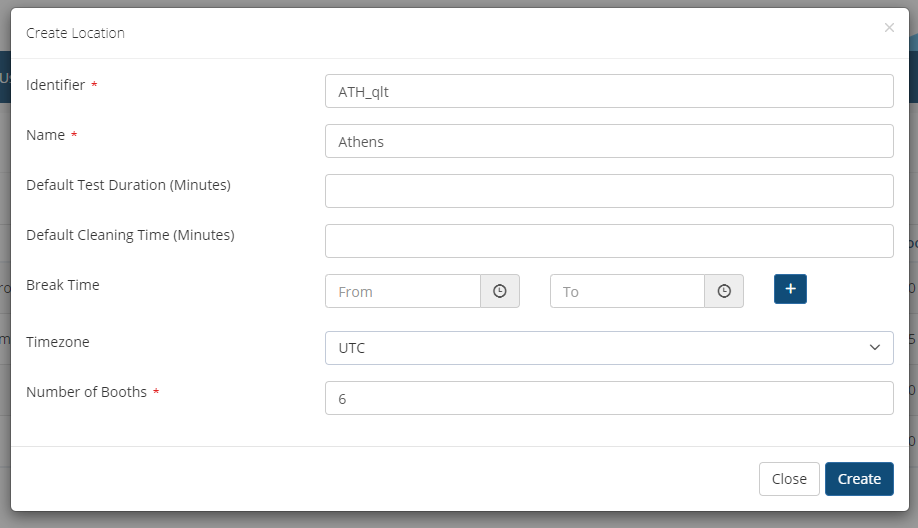The width and height of the screenshot is (918, 528).
Task: Add another break time with plus button
Action: 790,289
